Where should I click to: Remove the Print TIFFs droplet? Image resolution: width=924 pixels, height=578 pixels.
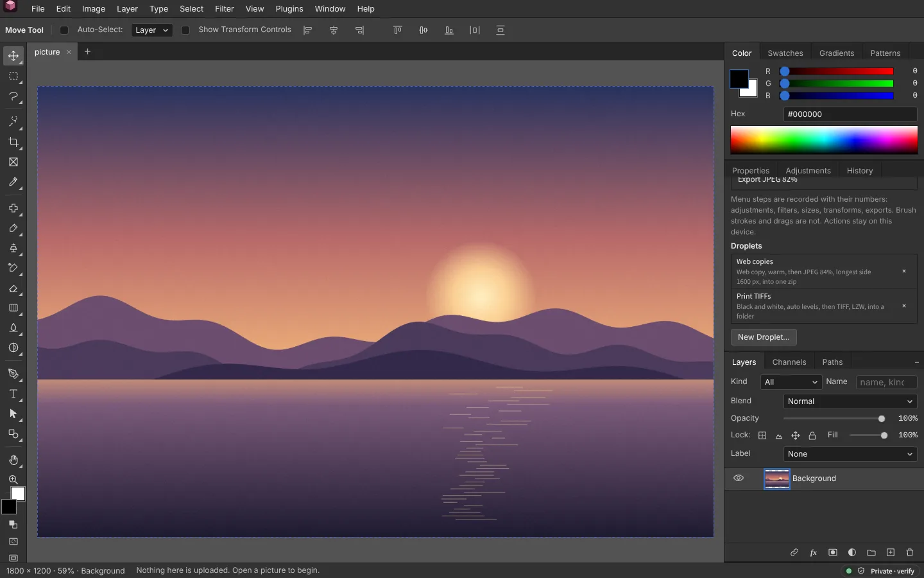pyautogui.click(x=904, y=306)
